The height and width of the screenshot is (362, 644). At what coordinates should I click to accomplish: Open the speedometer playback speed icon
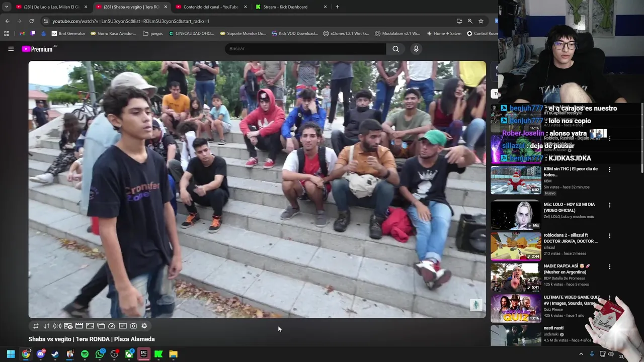pyautogui.click(x=112, y=326)
